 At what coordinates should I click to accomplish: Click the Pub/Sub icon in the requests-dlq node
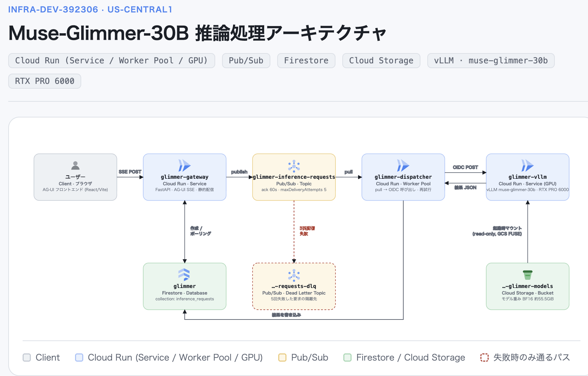point(294,275)
